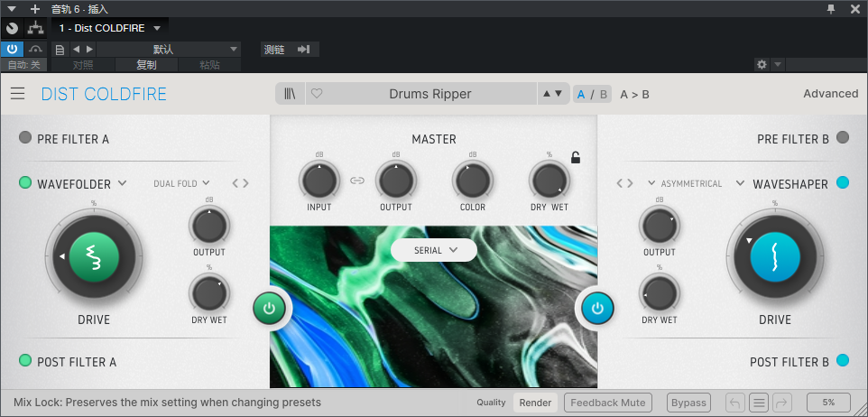Toggle Post Filter A

(25, 360)
